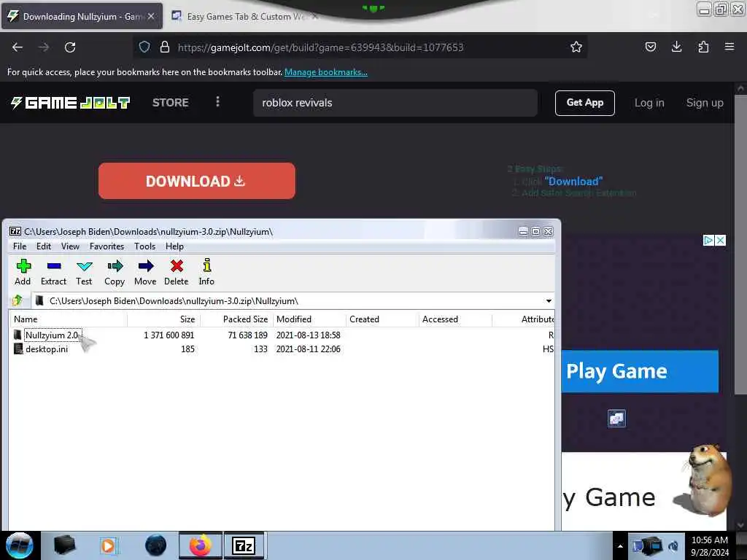Bookmark this page with the star icon
747x560 pixels.
pyautogui.click(x=576, y=47)
